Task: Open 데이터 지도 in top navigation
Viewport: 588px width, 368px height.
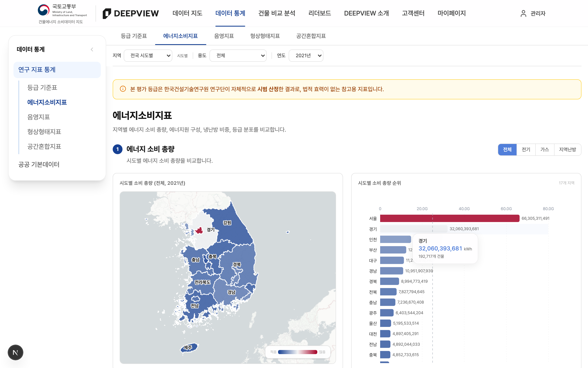Action: [187, 13]
